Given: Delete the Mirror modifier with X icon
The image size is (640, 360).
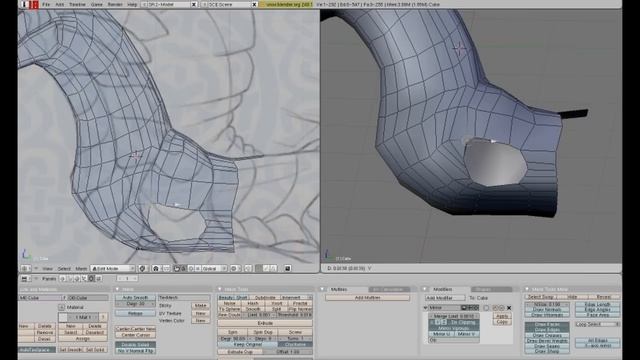Looking at the screenshot, I should click(509, 308).
